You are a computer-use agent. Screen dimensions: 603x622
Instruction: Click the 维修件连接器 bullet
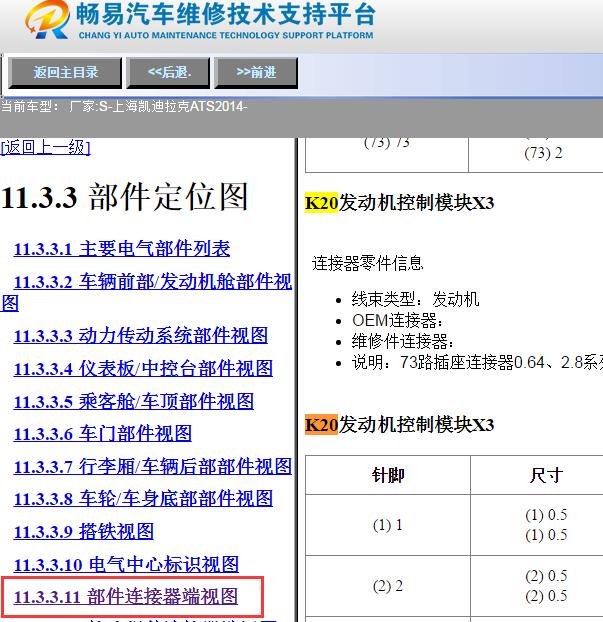click(x=403, y=341)
